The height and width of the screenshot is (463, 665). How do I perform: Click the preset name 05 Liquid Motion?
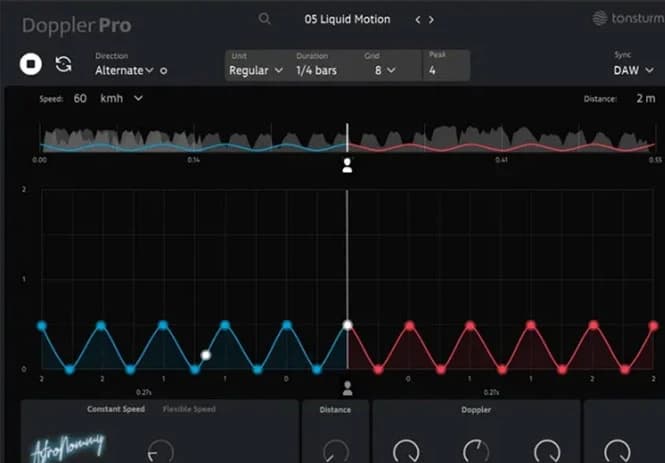click(347, 20)
